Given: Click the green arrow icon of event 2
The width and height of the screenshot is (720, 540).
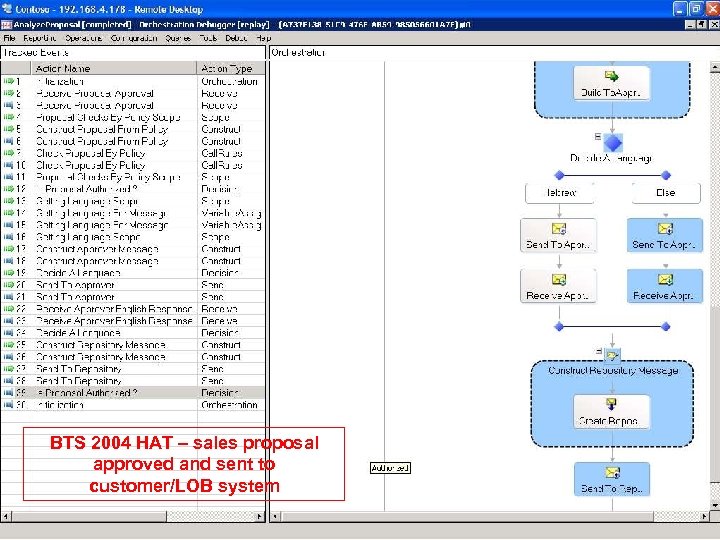Looking at the screenshot, I should (x=8, y=93).
